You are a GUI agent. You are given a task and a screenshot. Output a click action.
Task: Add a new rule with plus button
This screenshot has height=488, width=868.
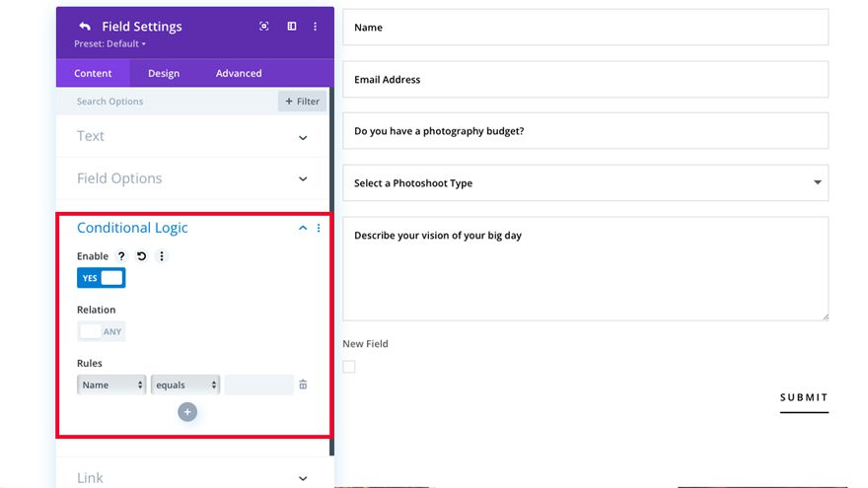187,412
